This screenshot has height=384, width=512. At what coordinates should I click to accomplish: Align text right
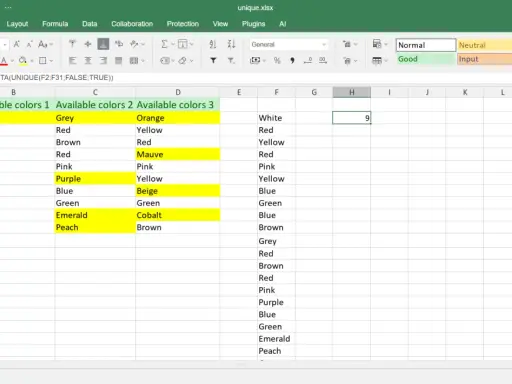pos(103,61)
